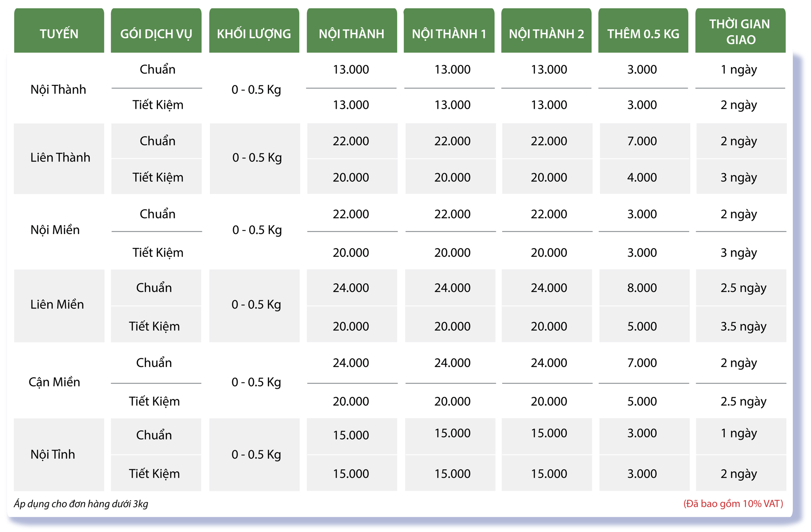Image resolution: width=811 pixels, height=532 pixels.
Task: Select 2 ngày for Nội Tỉnh Tiết Kiệm
Action: [x=739, y=474]
